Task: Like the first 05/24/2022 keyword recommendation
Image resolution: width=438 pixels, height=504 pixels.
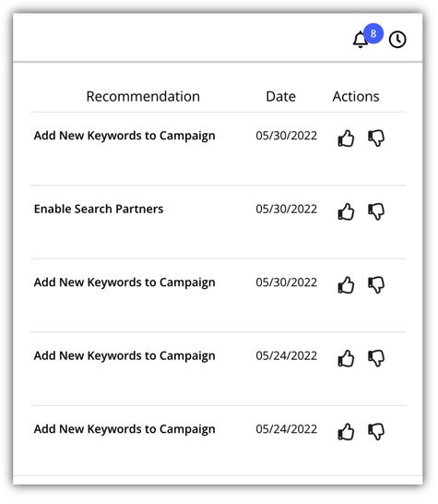Action: pyautogui.click(x=346, y=358)
